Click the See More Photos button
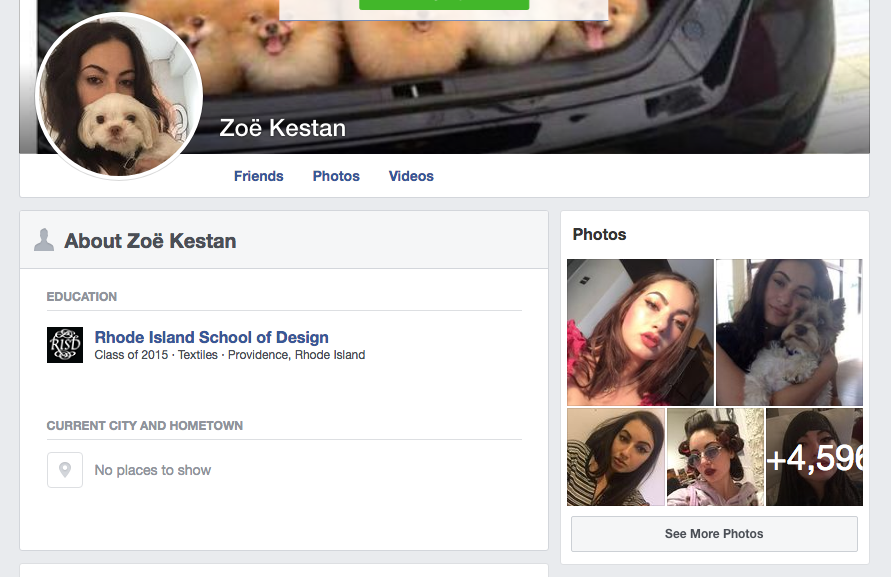891x577 pixels. (714, 534)
